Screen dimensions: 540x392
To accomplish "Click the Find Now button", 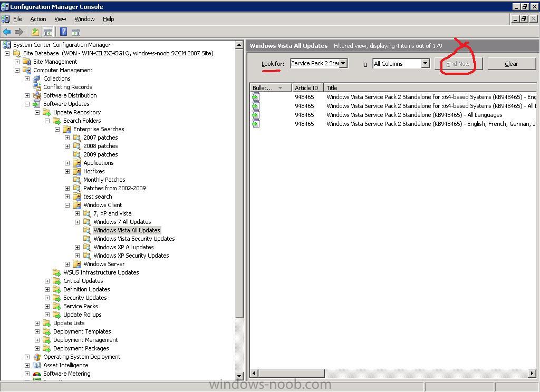I will point(458,64).
